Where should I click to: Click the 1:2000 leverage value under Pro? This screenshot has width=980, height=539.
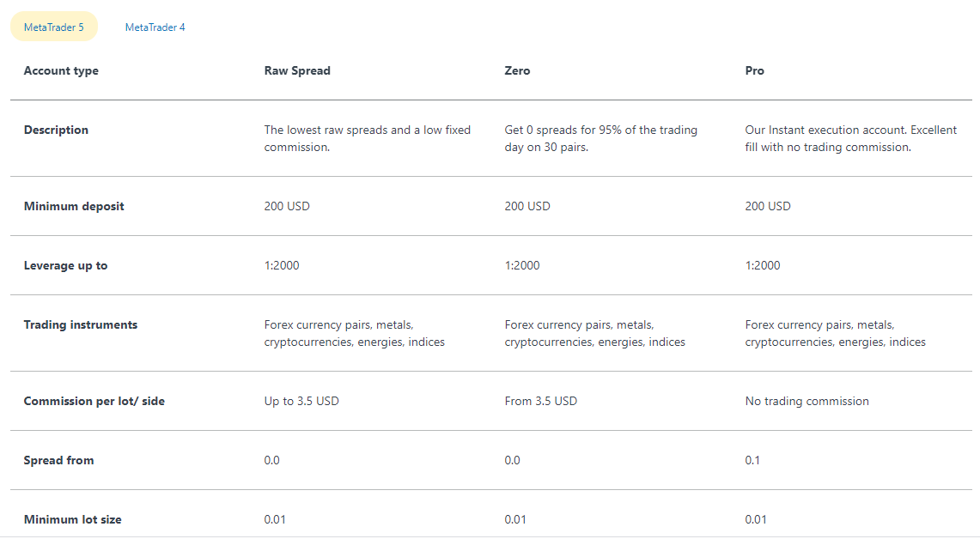pyautogui.click(x=763, y=265)
